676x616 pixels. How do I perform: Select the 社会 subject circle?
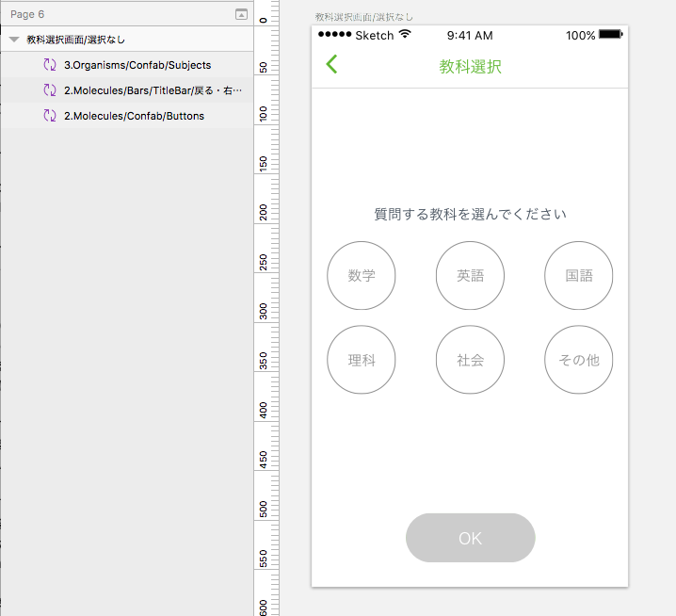470,360
